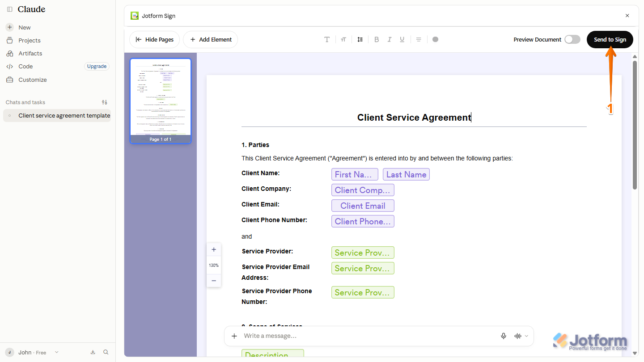Click the Jotform Sign logo icon
The width and height of the screenshot is (644, 362).
(135, 16)
